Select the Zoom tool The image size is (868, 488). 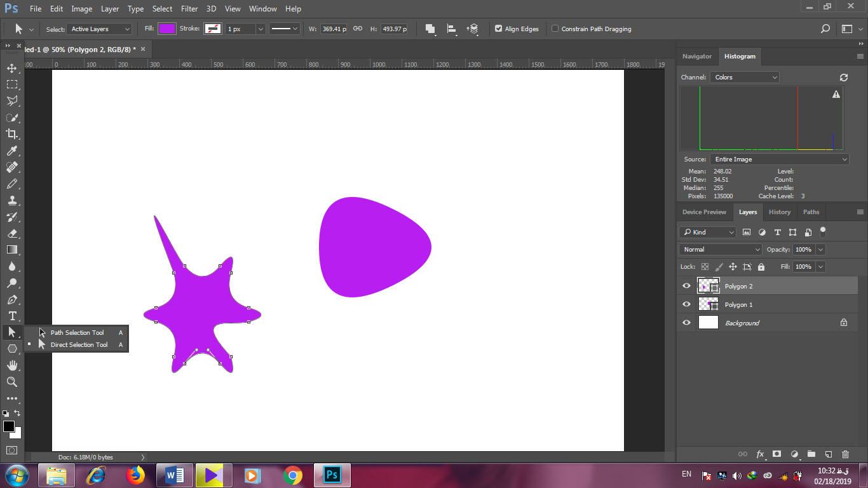click(x=12, y=382)
